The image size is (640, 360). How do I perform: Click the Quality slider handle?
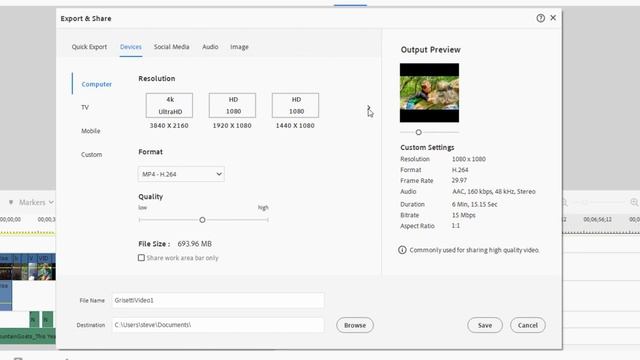pyautogui.click(x=202, y=220)
